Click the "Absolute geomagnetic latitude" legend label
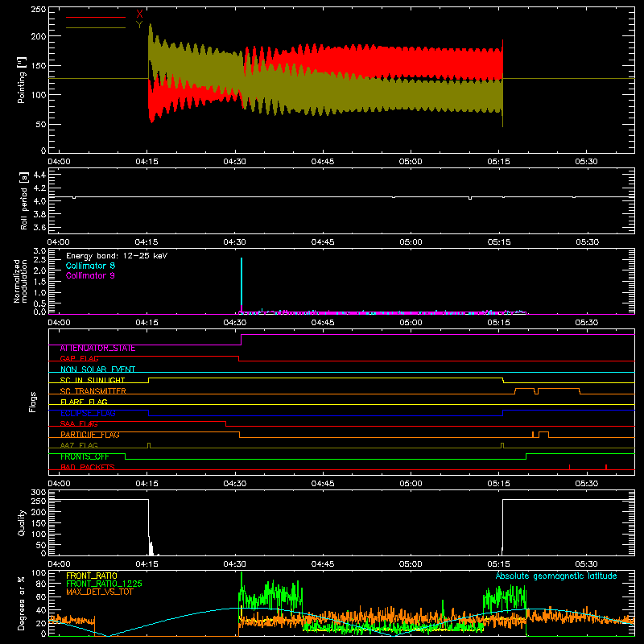644x644 pixels. (x=556, y=576)
